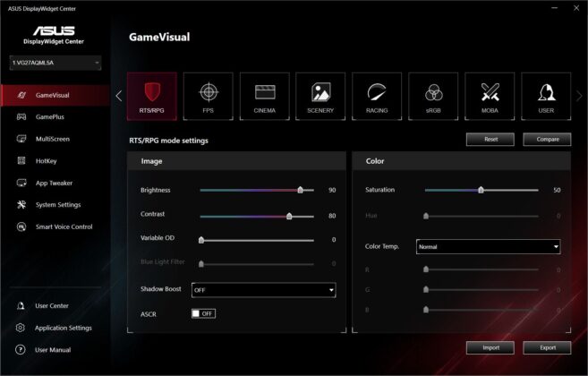Click the HotKey sidebar icon
Viewport: 588px width, 376px height.
point(21,161)
